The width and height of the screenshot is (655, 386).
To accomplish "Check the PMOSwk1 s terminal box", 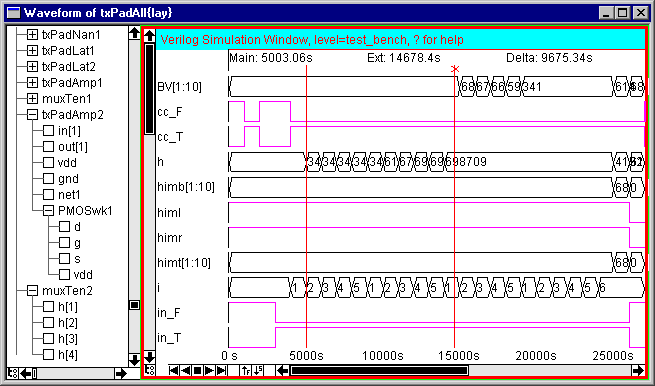I will click(64, 259).
